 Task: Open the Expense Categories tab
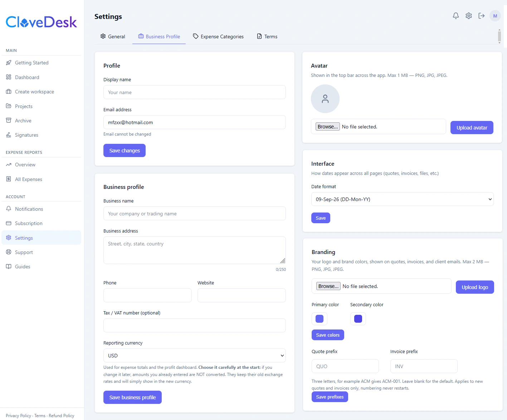pos(218,36)
